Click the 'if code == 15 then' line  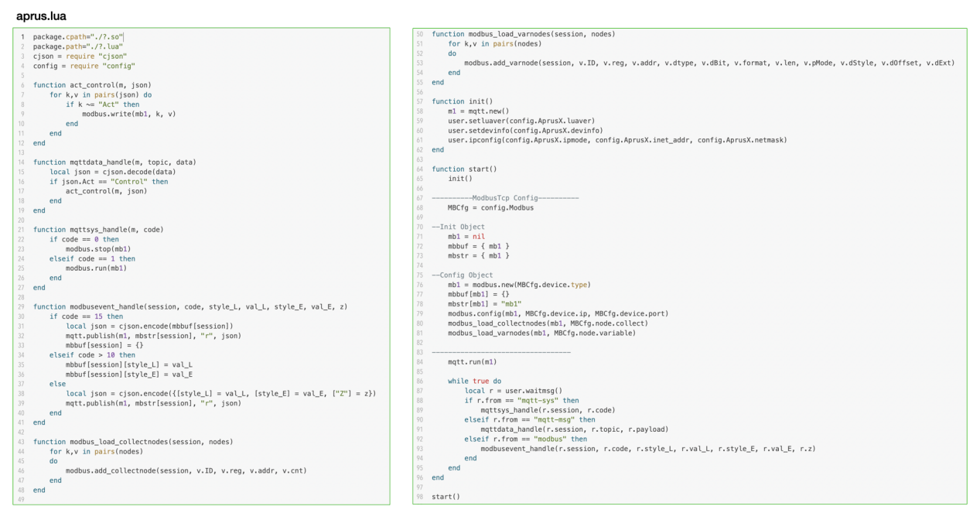click(86, 316)
